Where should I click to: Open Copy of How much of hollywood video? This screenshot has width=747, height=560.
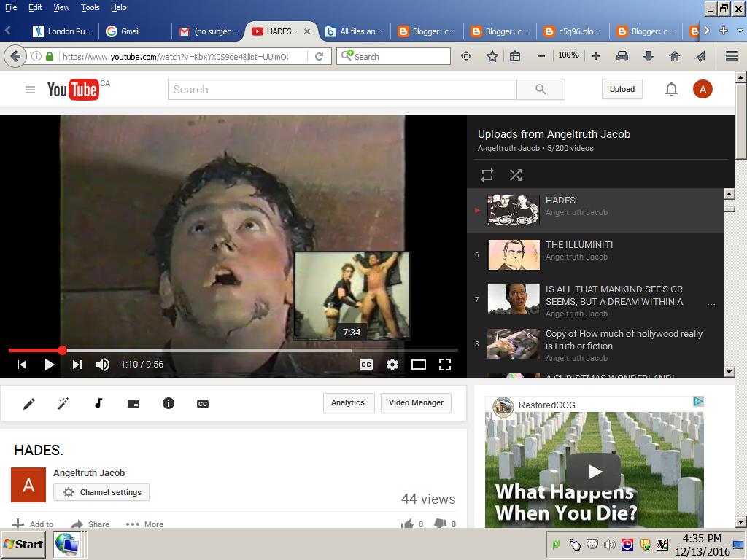point(595,344)
